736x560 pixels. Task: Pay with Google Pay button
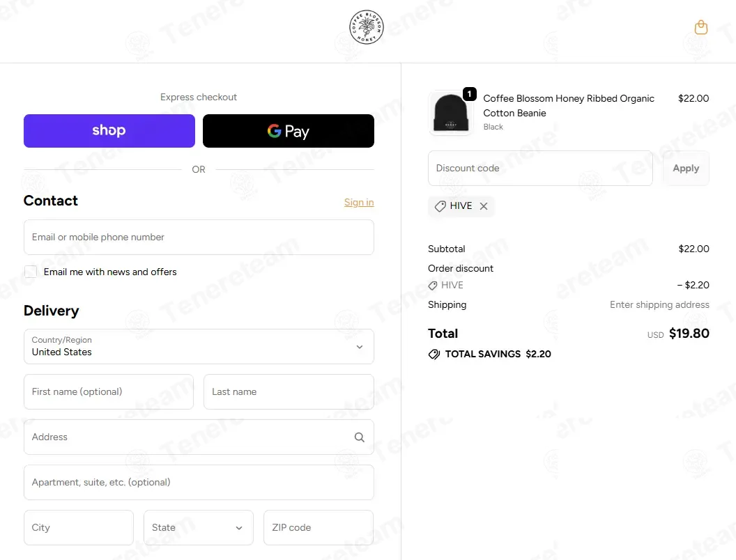pyautogui.click(x=289, y=131)
